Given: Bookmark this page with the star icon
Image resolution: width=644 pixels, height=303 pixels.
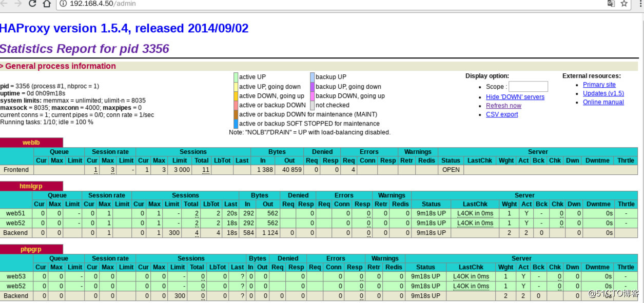Looking at the screenshot, I should click(624, 4).
